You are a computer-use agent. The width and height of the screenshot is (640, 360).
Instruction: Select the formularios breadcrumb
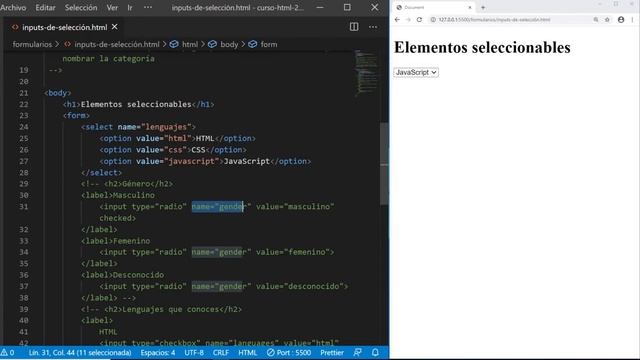(32, 44)
